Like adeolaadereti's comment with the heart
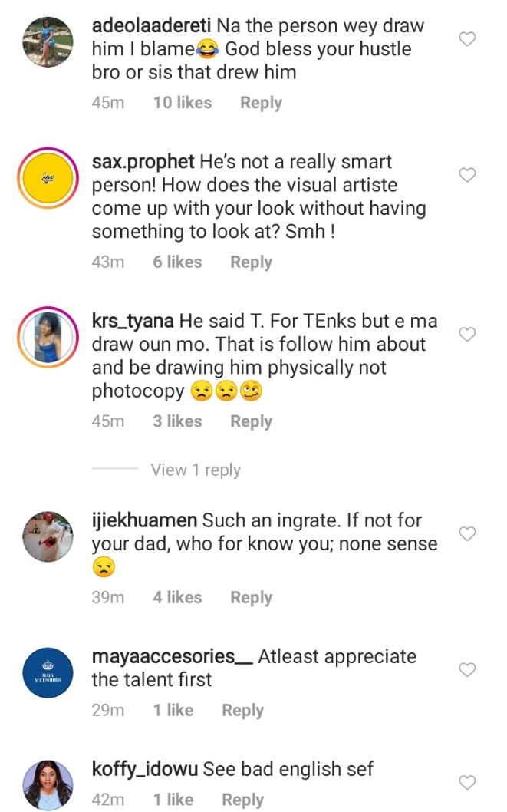 coord(467,39)
